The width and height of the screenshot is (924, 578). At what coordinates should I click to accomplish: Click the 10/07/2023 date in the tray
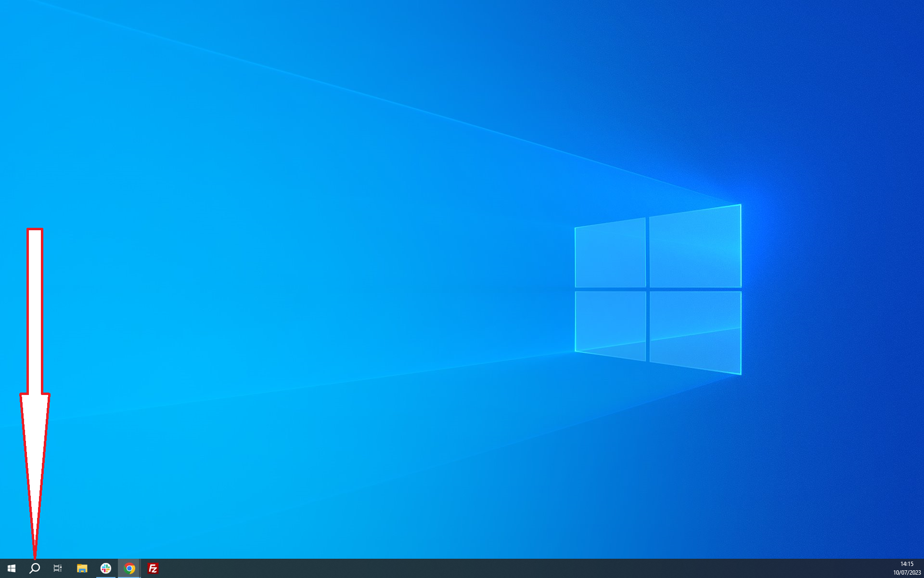tap(907, 573)
